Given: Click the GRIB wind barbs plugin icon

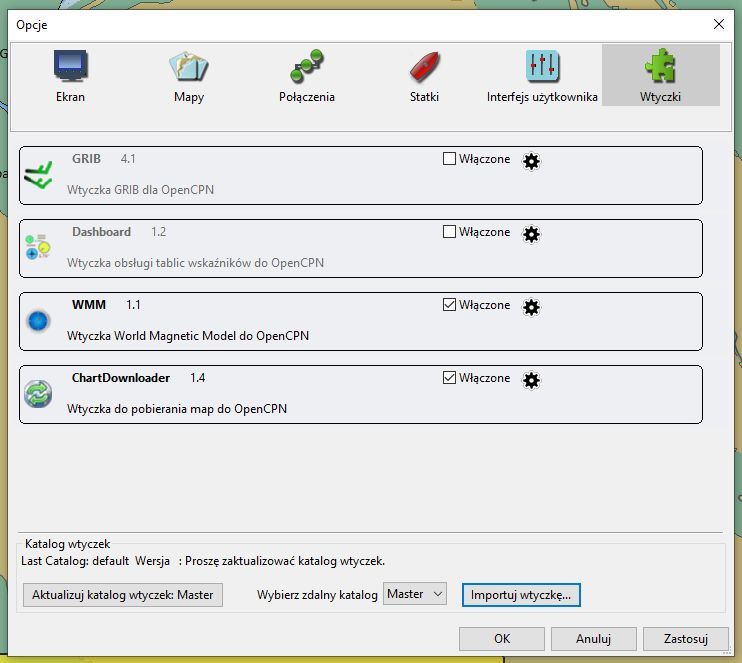Looking at the screenshot, I should point(38,176).
